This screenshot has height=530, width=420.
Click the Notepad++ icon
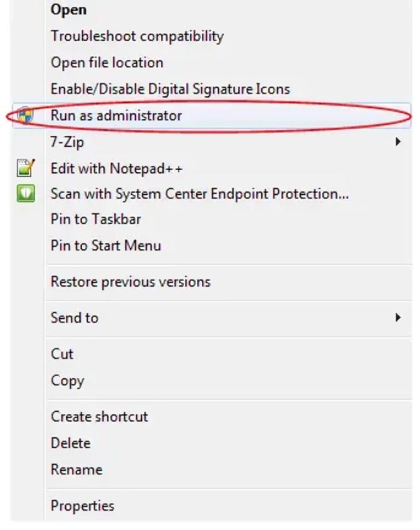[x=26, y=168]
